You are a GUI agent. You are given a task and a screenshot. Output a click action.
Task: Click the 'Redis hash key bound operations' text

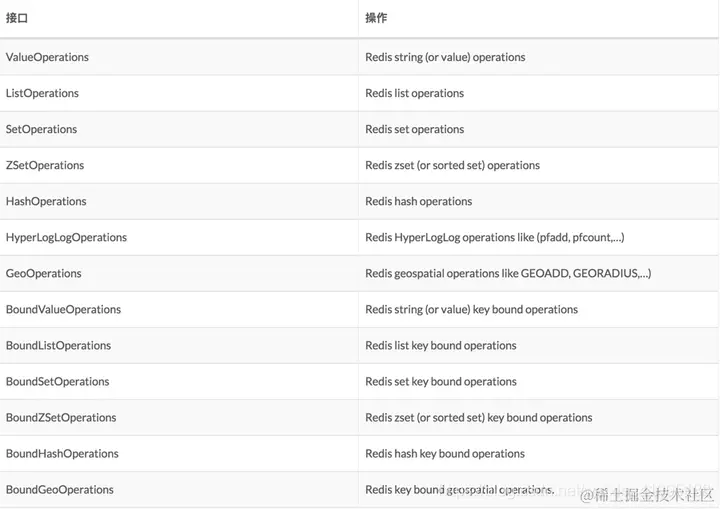click(x=445, y=454)
